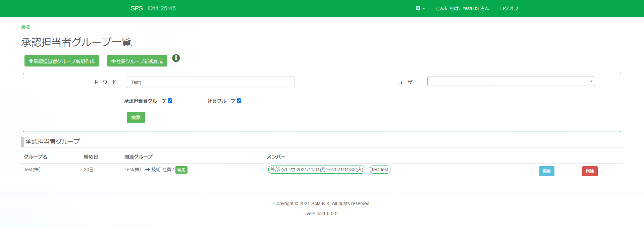Click the SPS brand link
This screenshot has height=229, width=644.
137,8
